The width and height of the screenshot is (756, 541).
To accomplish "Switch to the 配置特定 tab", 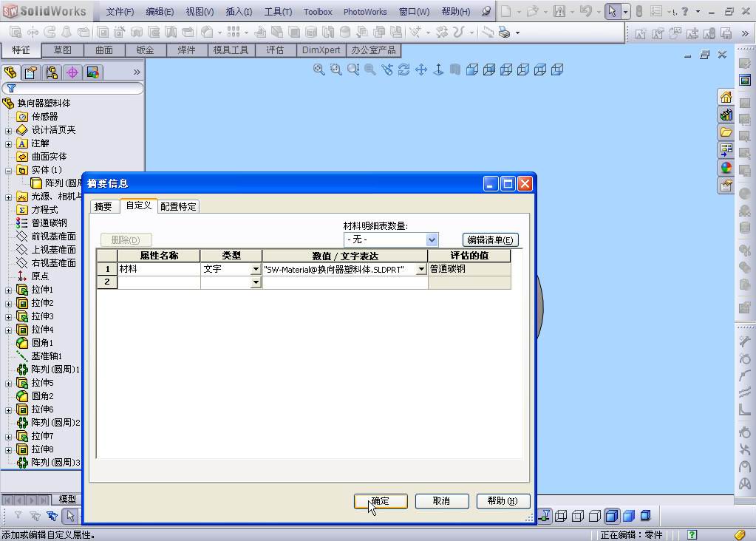I will pos(178,206).
